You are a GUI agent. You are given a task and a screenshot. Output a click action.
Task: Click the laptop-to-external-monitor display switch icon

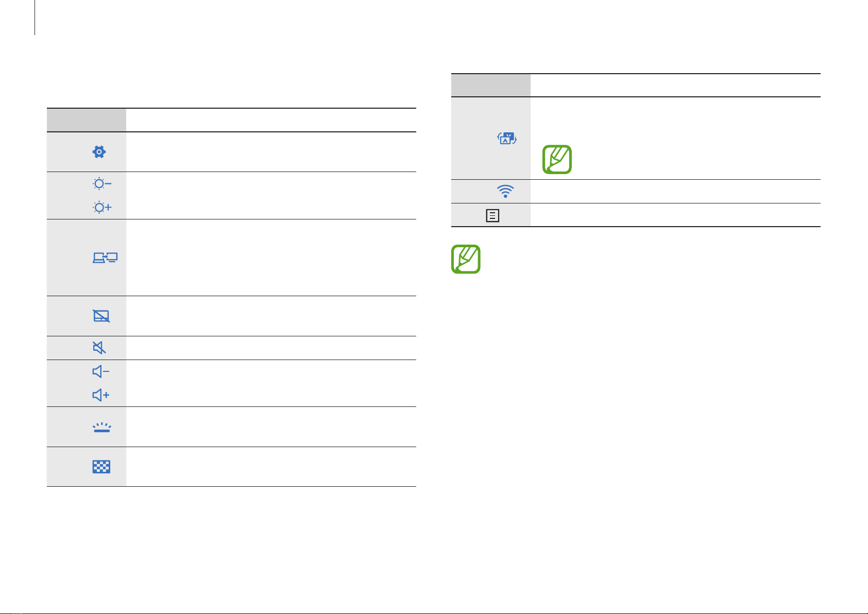105,258
